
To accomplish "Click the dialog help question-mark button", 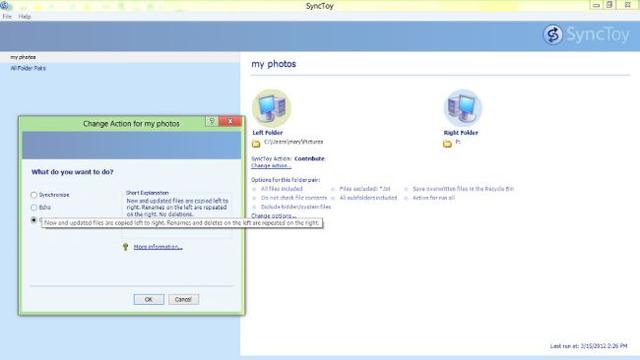I will click(211, 121).
